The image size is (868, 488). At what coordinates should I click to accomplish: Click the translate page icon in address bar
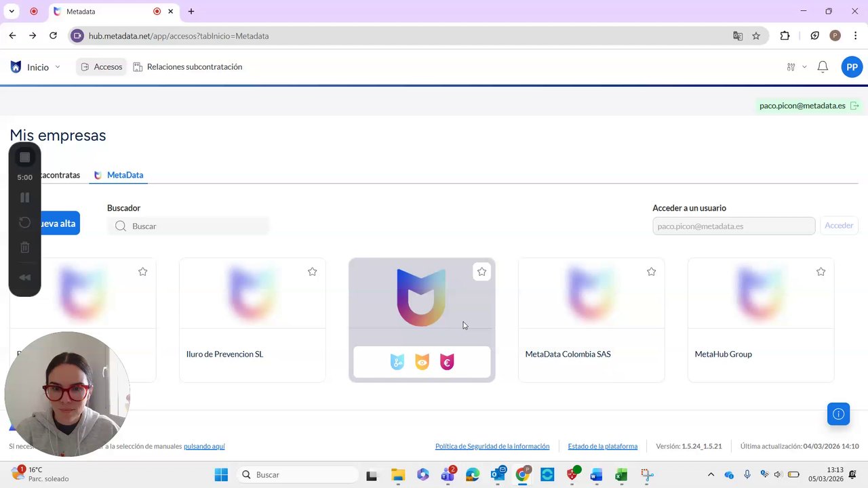click(738, 36)
